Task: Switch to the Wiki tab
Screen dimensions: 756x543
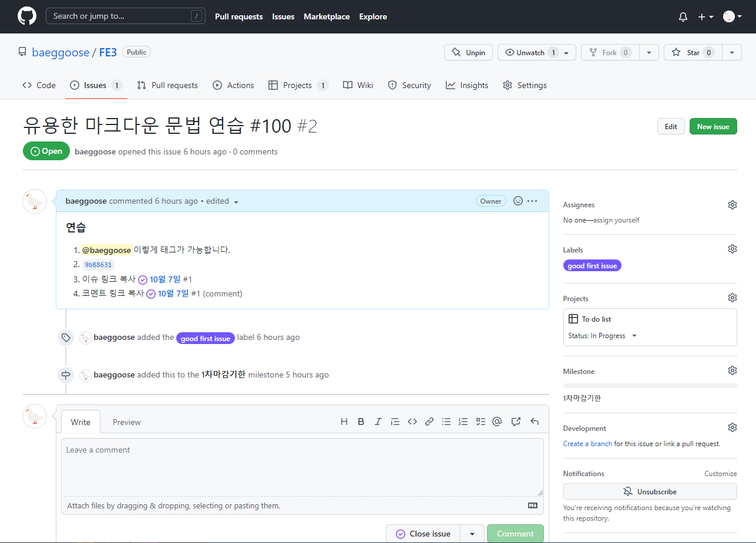Action: coord(358,85)
